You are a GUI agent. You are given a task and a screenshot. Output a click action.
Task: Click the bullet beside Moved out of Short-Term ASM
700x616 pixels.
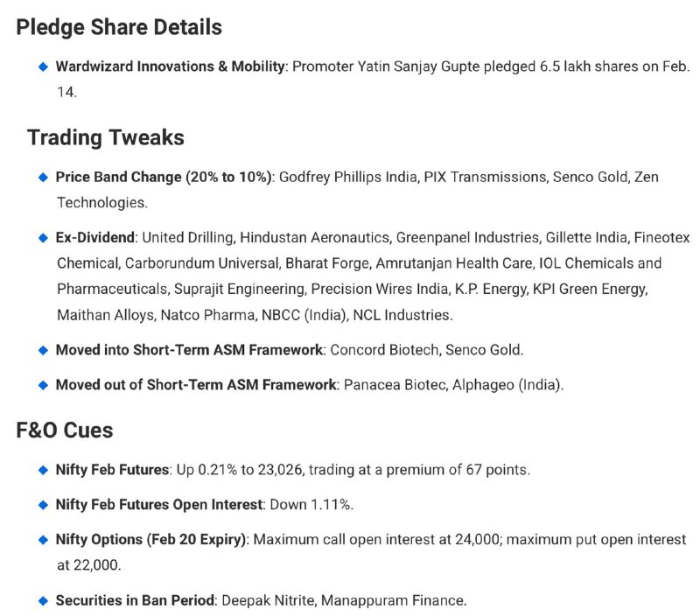[x=43, y=385]
